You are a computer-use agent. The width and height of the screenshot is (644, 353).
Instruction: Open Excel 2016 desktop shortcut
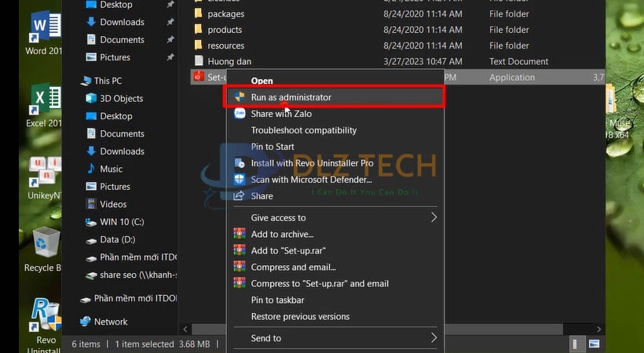tap(44, 105)
